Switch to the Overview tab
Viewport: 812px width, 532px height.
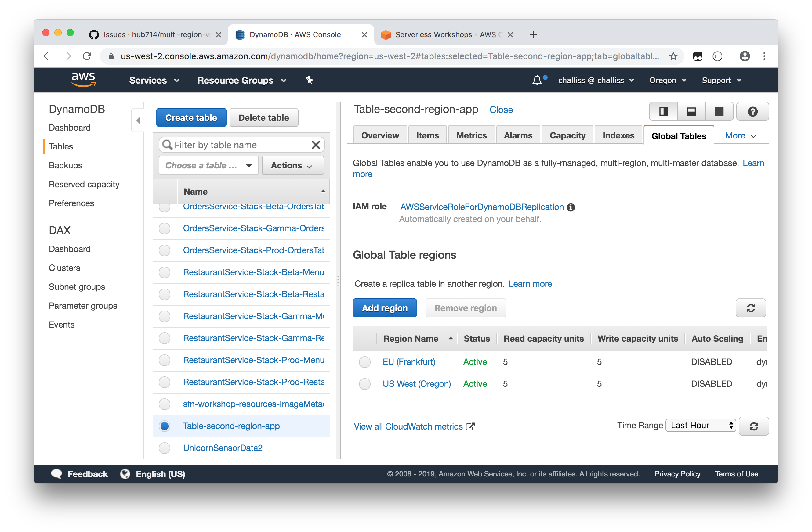coord(380,135)
